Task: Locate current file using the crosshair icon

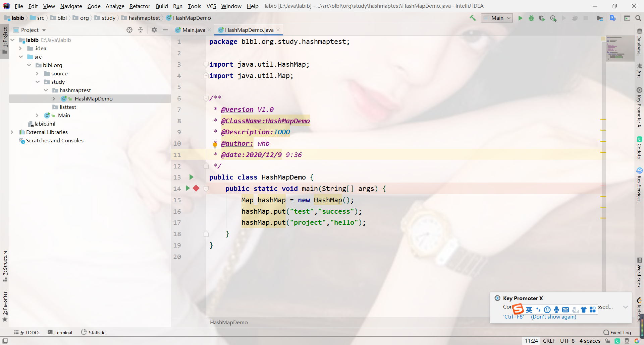Action: coord(129,30)
